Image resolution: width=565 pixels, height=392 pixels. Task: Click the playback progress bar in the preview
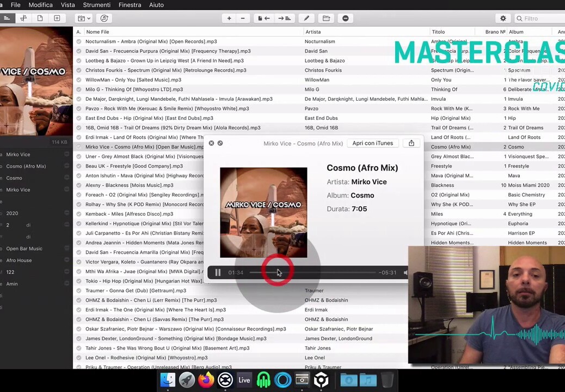(x=312, y=272)
